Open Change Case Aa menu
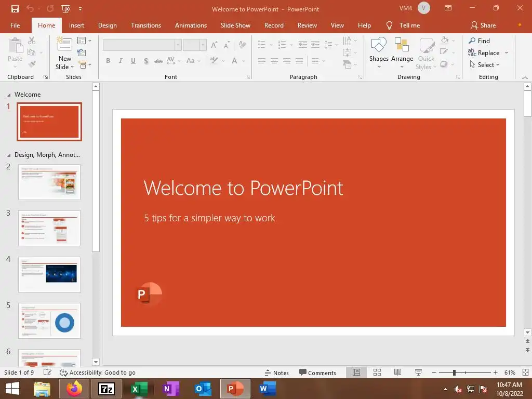 [x=193, y=61]
